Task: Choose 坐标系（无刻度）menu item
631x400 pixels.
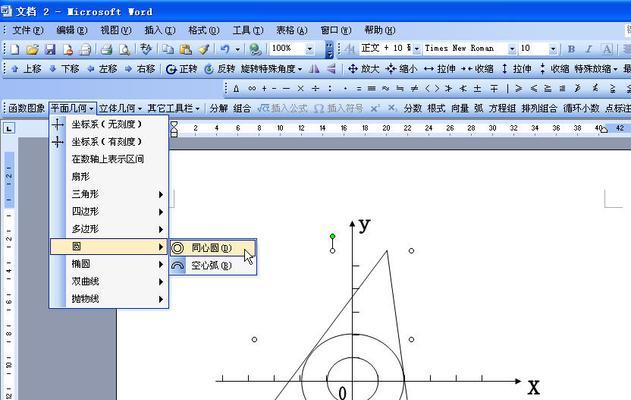Action: (x=109, y=124)
